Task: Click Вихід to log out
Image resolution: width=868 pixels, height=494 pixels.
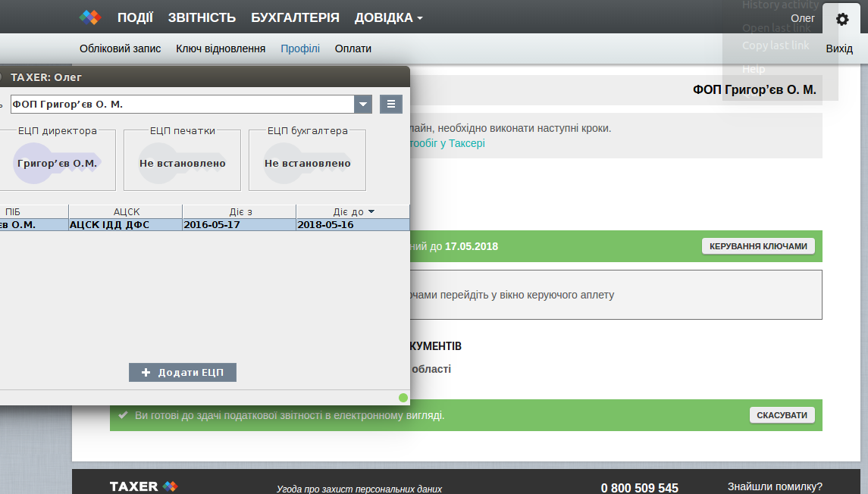Action: (x=839, y=48)
